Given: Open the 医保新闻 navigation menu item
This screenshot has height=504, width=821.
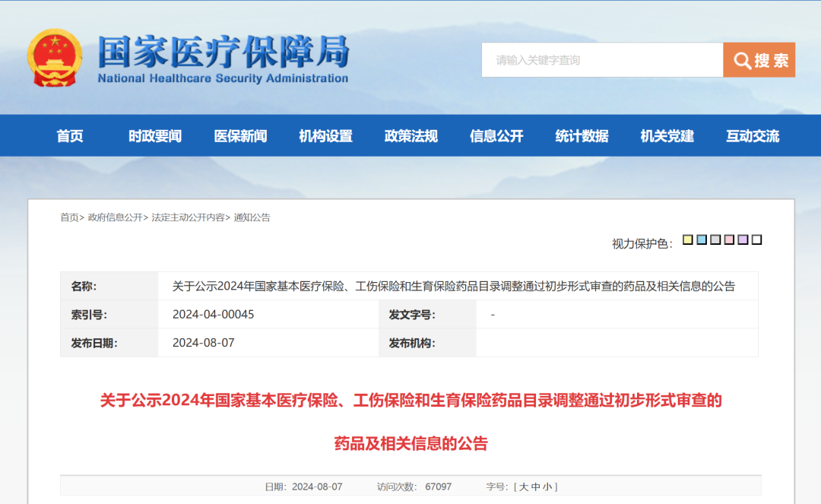Looking at the screenshot, I should tap(239, 135).
